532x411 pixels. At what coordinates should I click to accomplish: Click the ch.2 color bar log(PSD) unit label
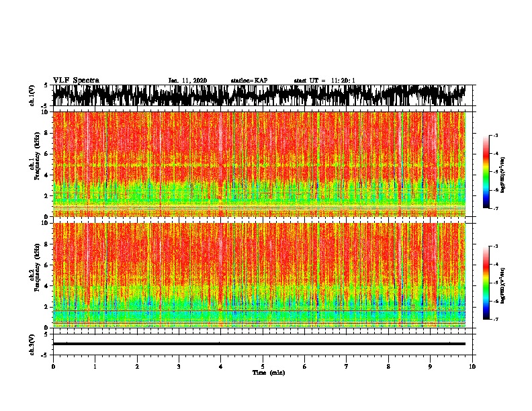tap(503, 285)
